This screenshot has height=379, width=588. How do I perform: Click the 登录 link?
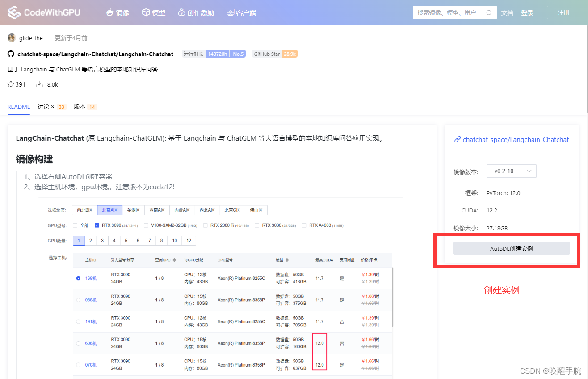pos(527,13)
